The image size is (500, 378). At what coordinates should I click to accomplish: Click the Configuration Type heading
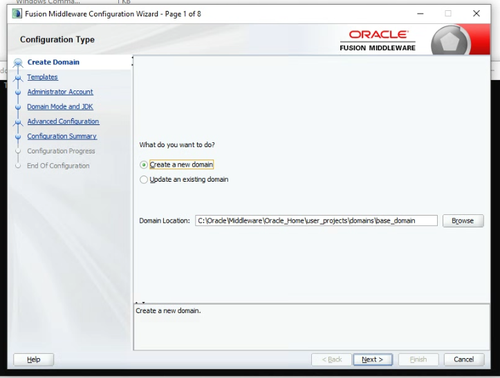point(57,40)
